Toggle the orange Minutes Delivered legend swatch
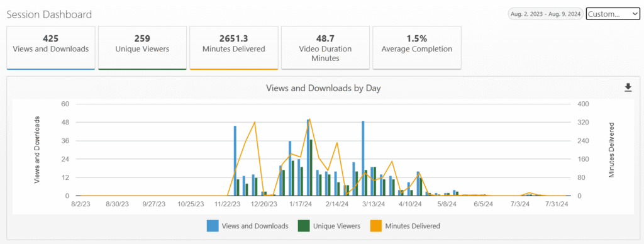 376,226
